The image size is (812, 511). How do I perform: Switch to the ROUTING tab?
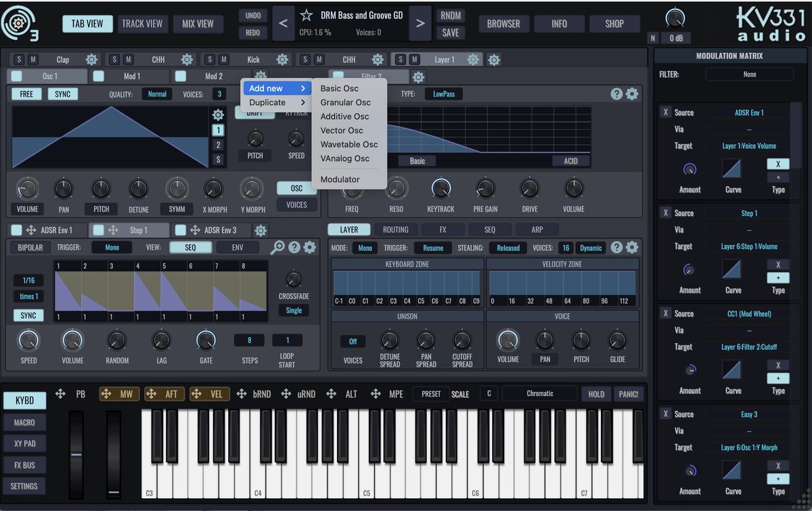tap(395, 229)
